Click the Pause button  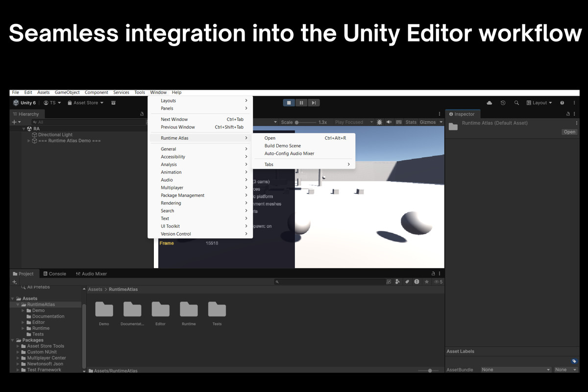(x=301, y=103)
